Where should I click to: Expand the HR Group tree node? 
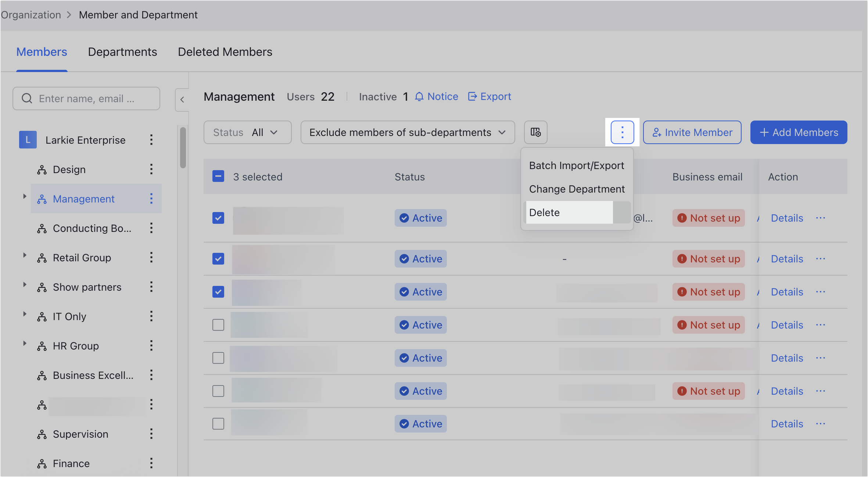(x=25, y=343)
